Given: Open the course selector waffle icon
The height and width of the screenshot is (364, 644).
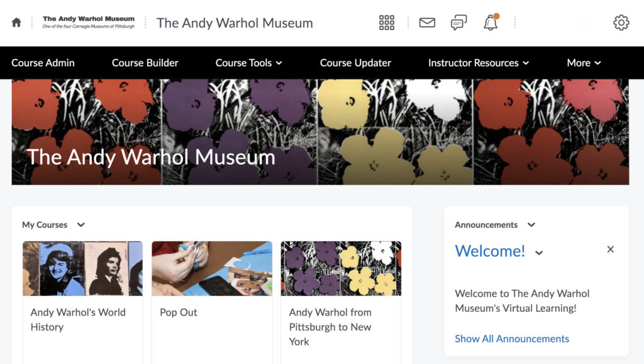Looking at the screenshot, I should [x=386, y=23].
